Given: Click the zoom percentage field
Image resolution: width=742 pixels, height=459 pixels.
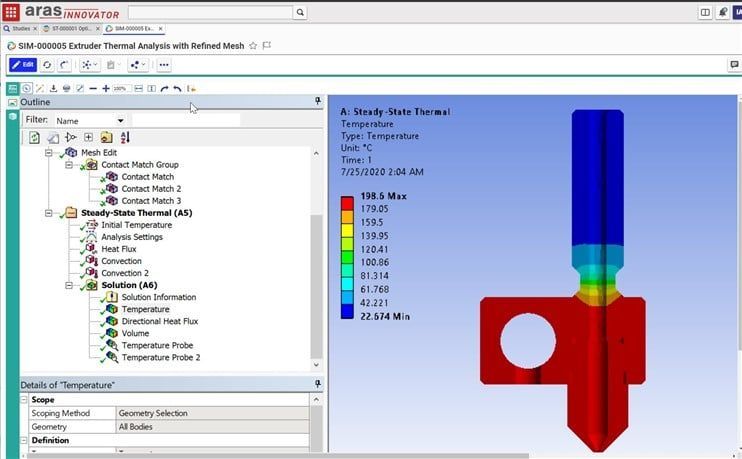Looking at the screenshot, I should coord(121,88).
